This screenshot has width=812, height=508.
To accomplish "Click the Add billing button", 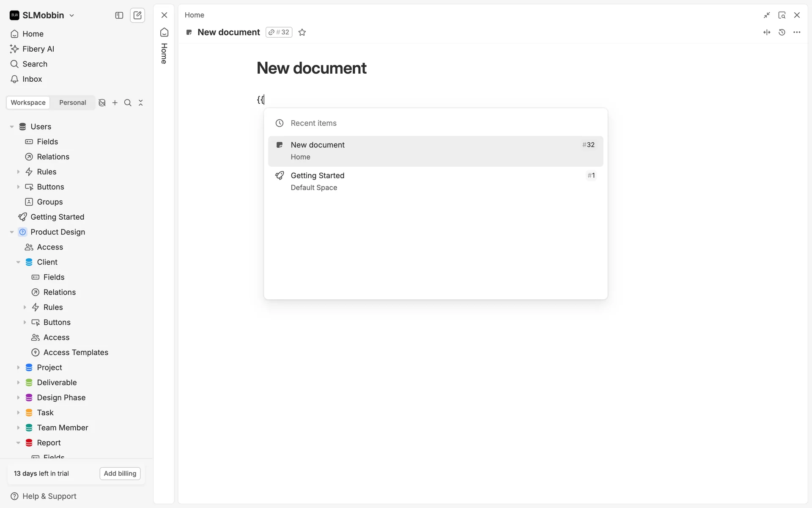I will point(120,473).
